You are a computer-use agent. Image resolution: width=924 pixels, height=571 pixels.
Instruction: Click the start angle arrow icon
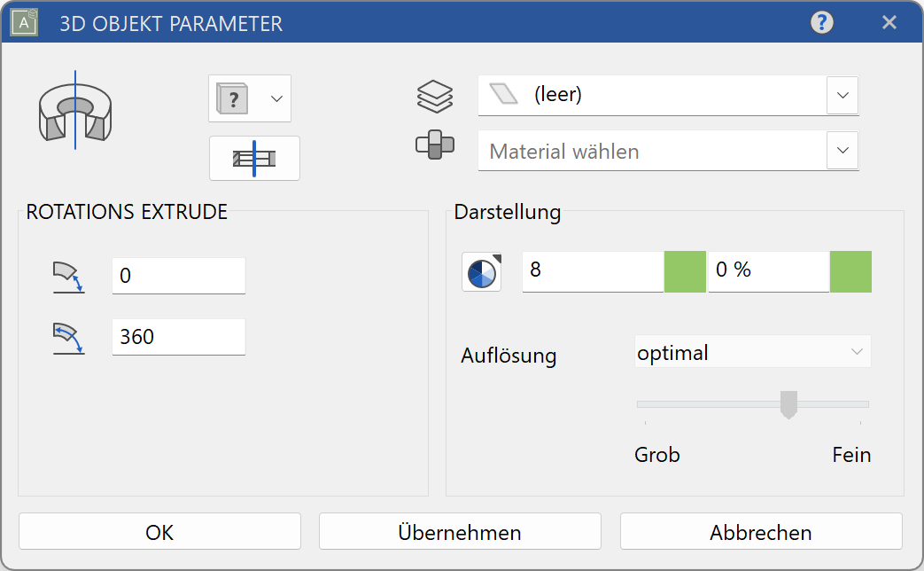click(69, 276)
